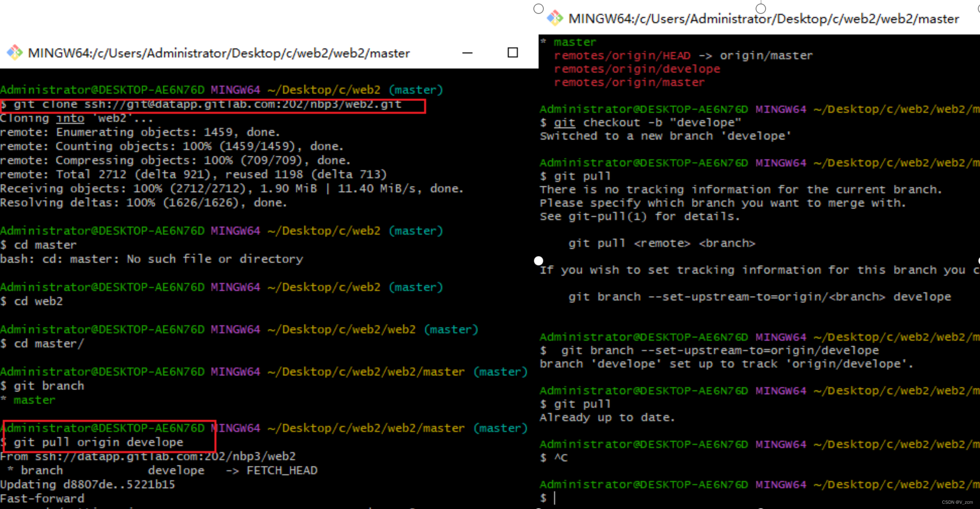Viewport: 980px width, 509px height.
Task: Click filled white handle on right image's left edge
Action: (x=539, y=260)
